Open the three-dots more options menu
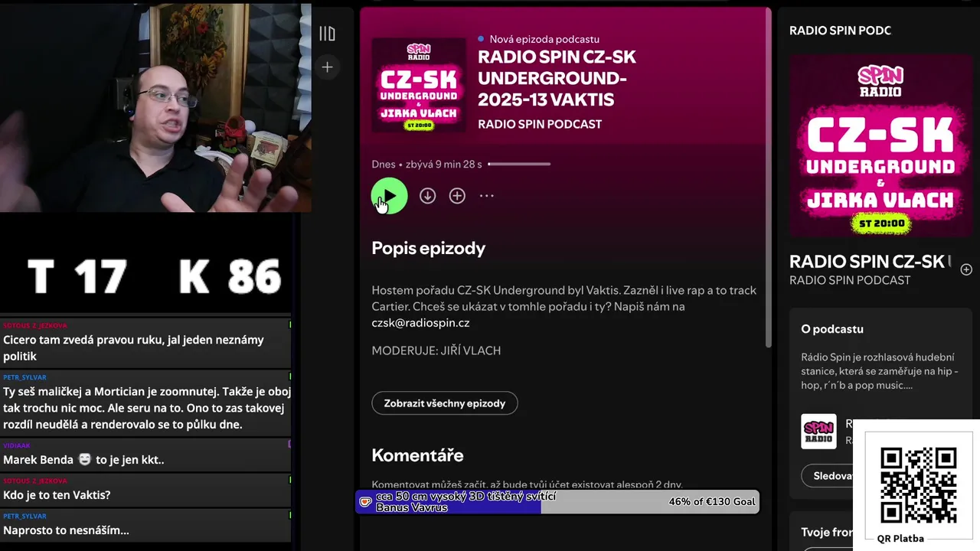 pos(487,196)
